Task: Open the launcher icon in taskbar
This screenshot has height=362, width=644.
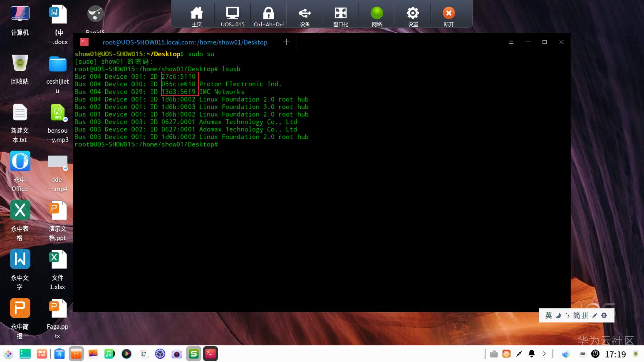Action: [x=8, y=354]
